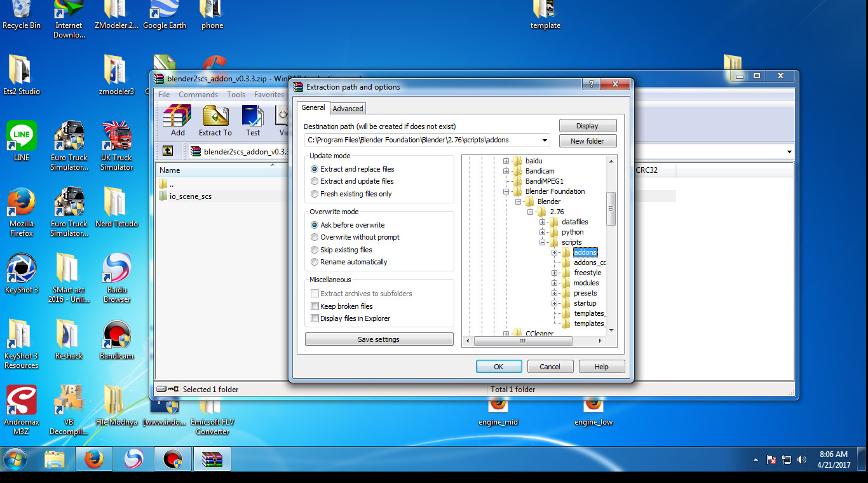Collapse the Blender Foundation tree node
Image resolution: width=868 pixels, height=483 pixels.
[506, 191]
